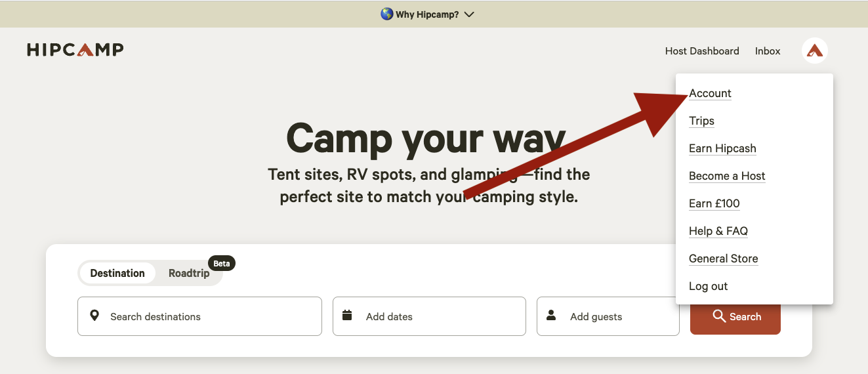The width and height of the screenshot is (868, 374).
Task: Select Earn £100 menu item
Action: (x=714, y=203)
